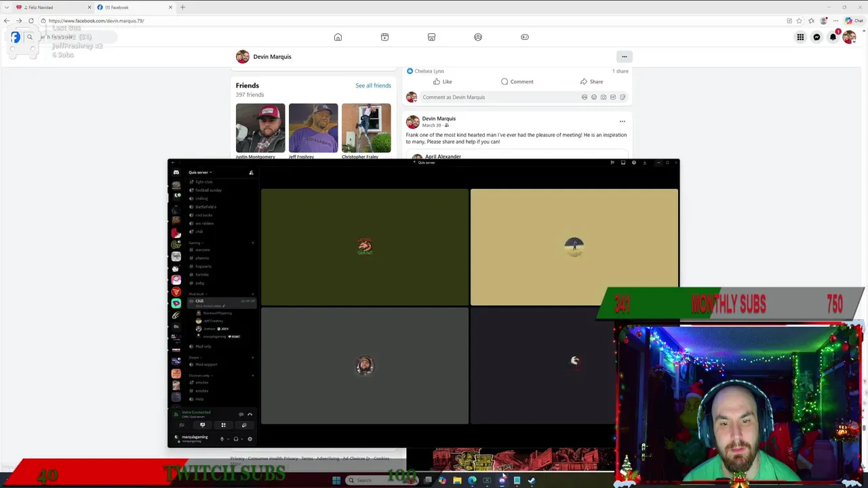Image resolution: width=868 pixels, height=488 pixels.
Task: Go back in the browser
Action: [x=7, y=21]
